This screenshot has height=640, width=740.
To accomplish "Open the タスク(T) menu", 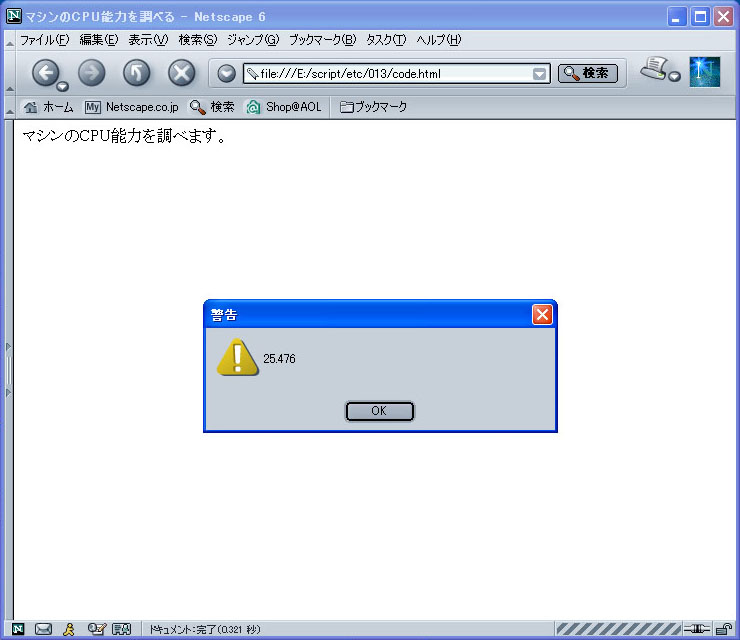I will pos(386,40).
